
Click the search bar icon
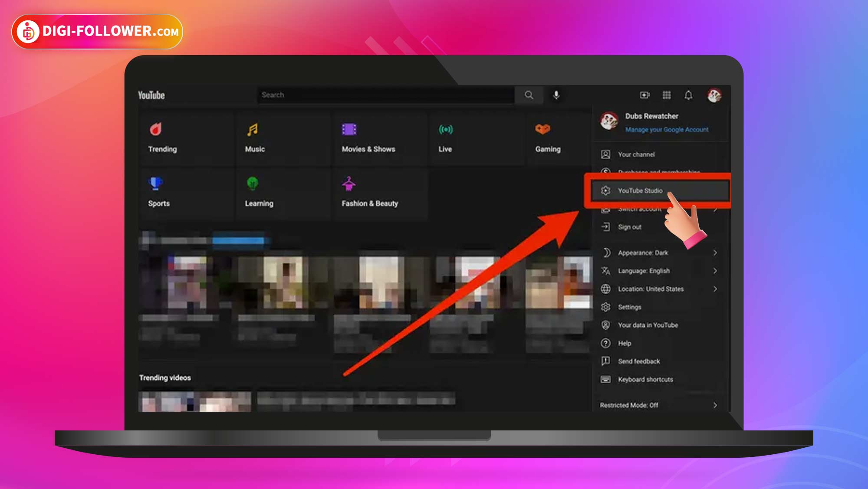(x=528, y=95)
